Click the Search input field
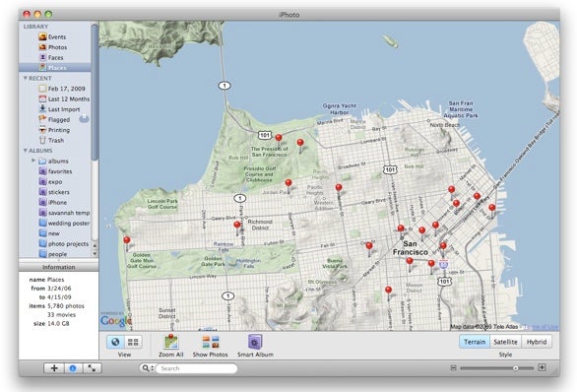 (x=197, y=368)
